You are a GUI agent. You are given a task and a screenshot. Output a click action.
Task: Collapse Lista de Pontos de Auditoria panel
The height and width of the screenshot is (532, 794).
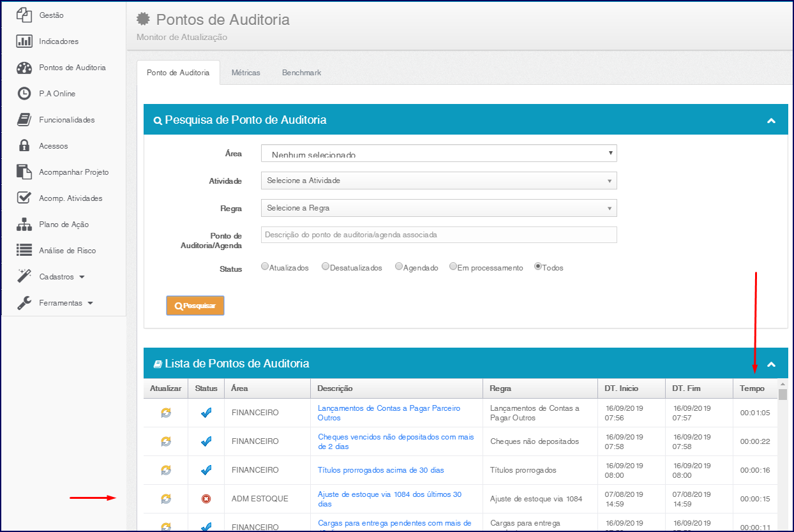771,364
